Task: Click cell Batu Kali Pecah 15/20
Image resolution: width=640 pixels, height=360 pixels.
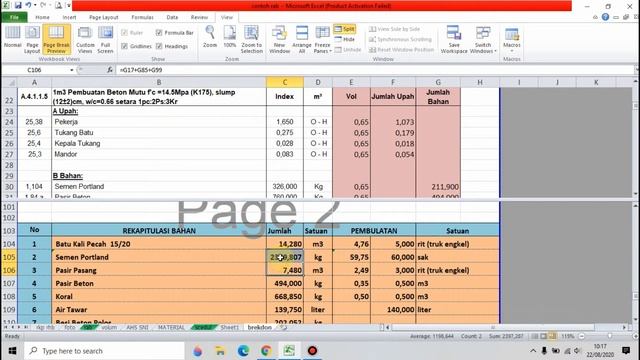Action: (159, 244)
